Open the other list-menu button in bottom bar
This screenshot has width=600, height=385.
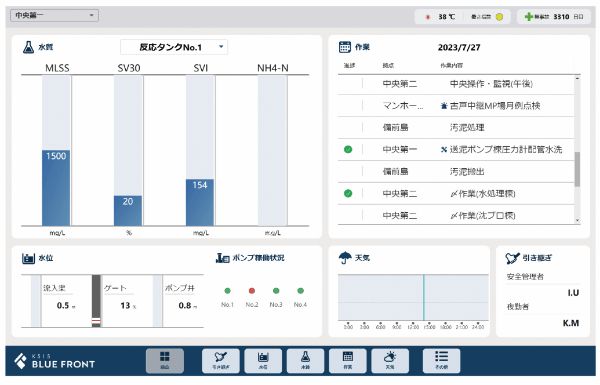pos(441,361)
